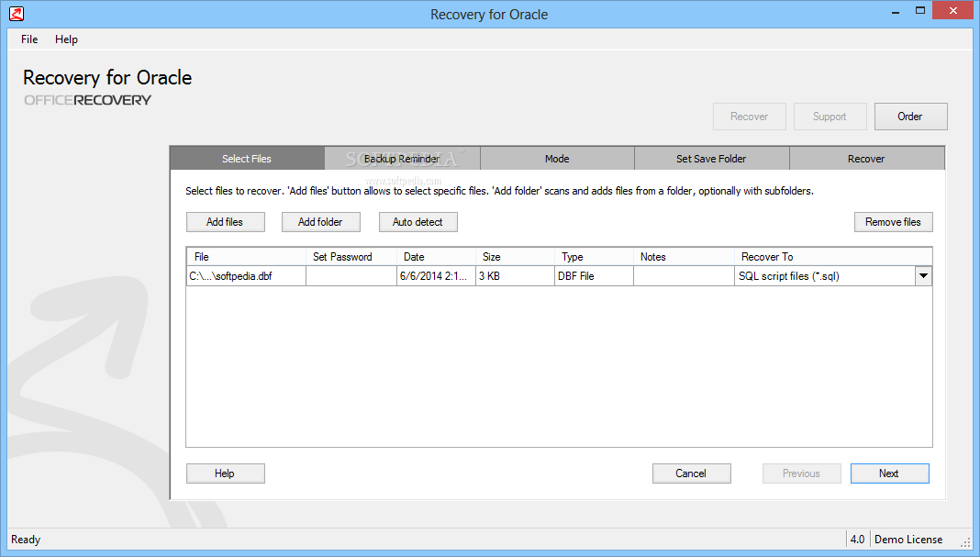Click the DBF File type cell
980x557 pixels.
(x=594, y=275)
